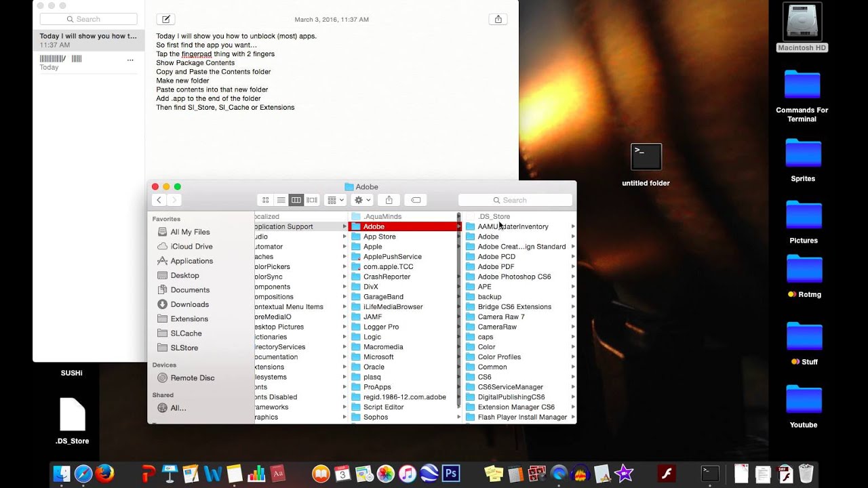Viewport: 868px width, 488px height.
Task: Click the Notes share button
Action: (498, 19)
